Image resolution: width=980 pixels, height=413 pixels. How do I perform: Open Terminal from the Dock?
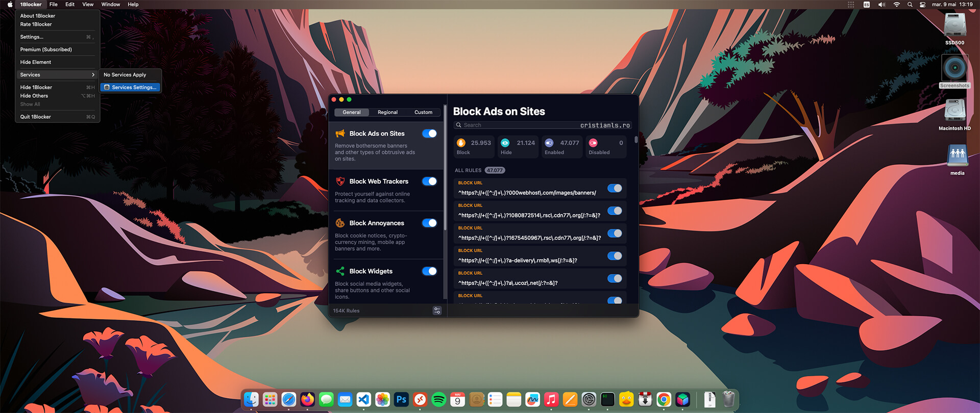pos(607,400)
